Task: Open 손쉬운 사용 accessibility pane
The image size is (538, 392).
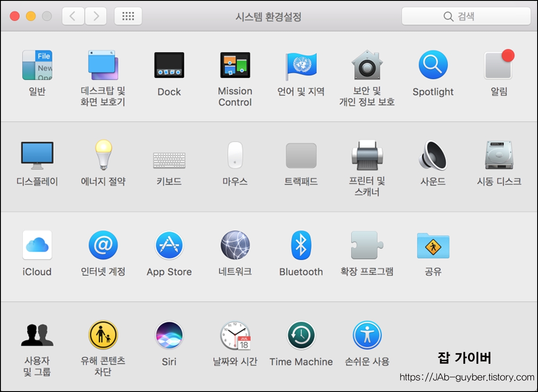Action: pyautogui.click(x=367, y=335)
